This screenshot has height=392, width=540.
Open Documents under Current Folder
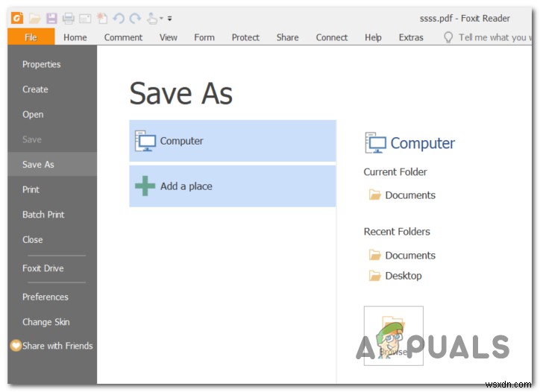(x=410, y=195)
